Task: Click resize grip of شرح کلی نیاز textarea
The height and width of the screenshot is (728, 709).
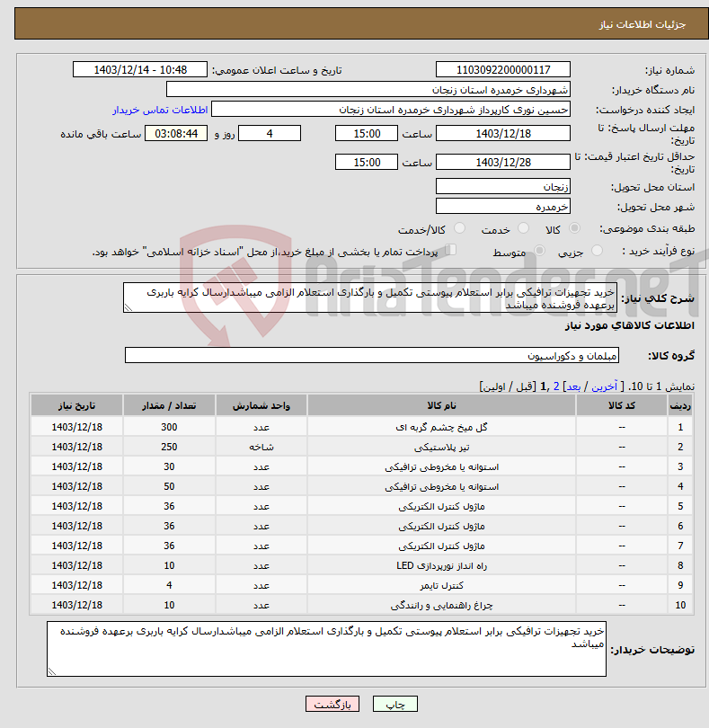Action: coord(129,307)
